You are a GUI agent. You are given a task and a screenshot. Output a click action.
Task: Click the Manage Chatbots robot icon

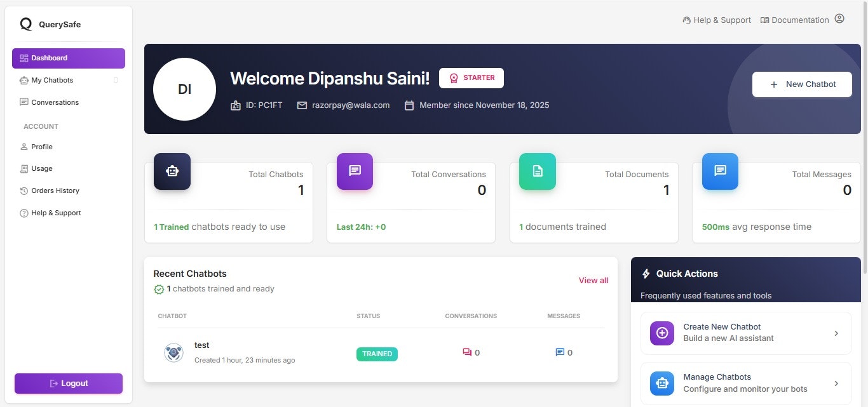[x=661, y=383]
